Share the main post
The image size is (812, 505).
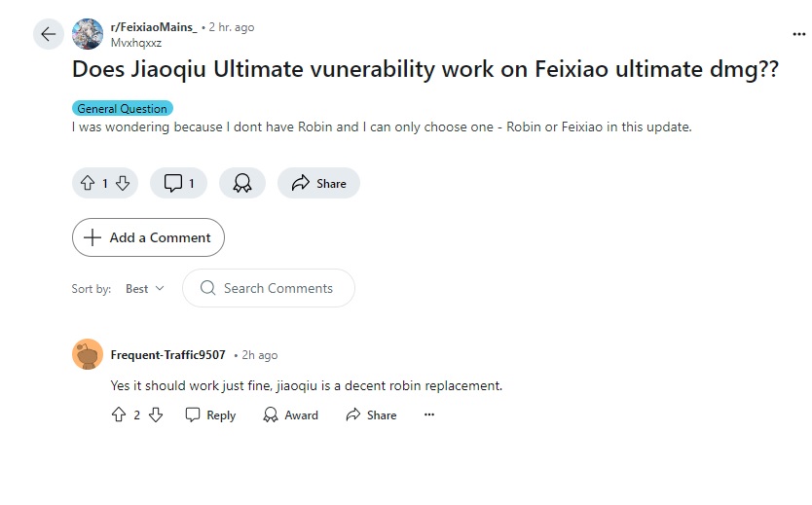pos(318,183)
